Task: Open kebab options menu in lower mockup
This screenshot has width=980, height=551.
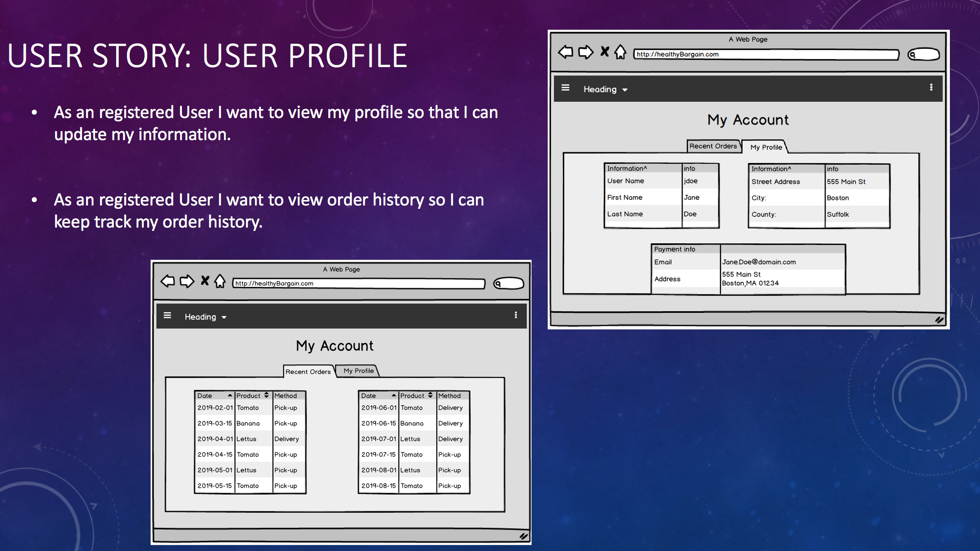Action: [x=516, y=315]
